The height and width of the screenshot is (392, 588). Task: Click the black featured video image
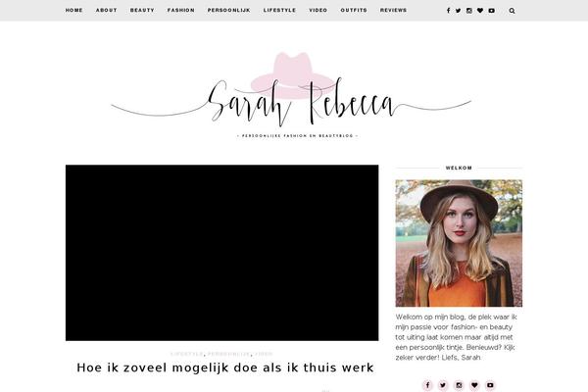(x=222, y=253)
